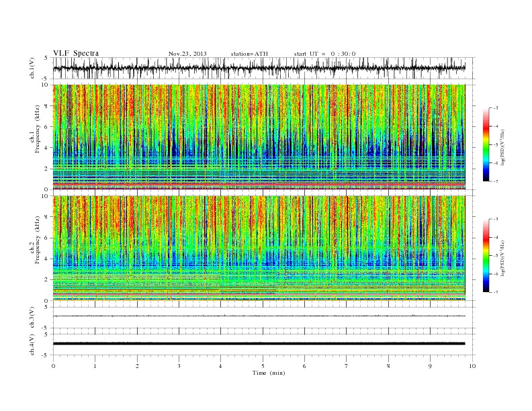532x411 pixels.
Task: Click the time axis tick label "6"
Action: [304, 366]
